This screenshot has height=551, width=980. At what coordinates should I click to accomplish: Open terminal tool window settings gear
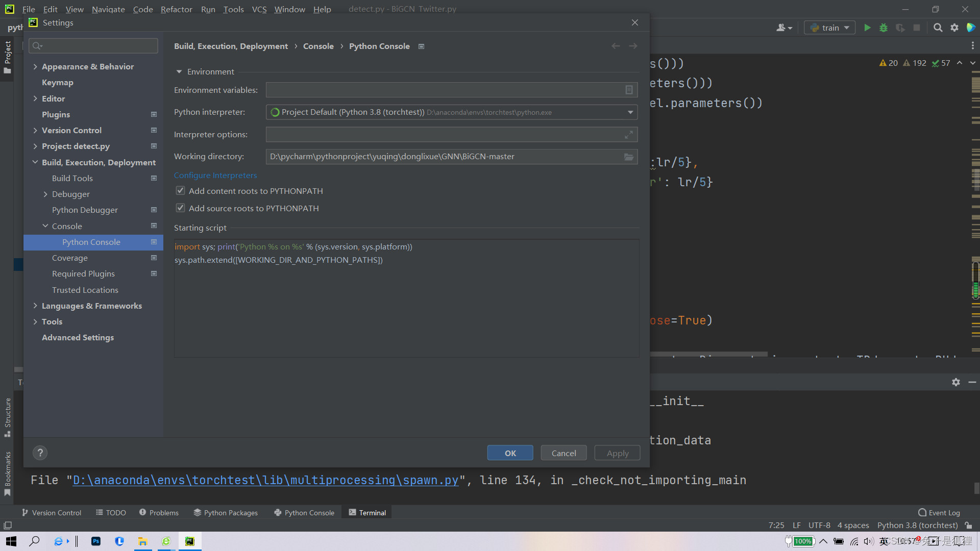[x=956, y=382]
